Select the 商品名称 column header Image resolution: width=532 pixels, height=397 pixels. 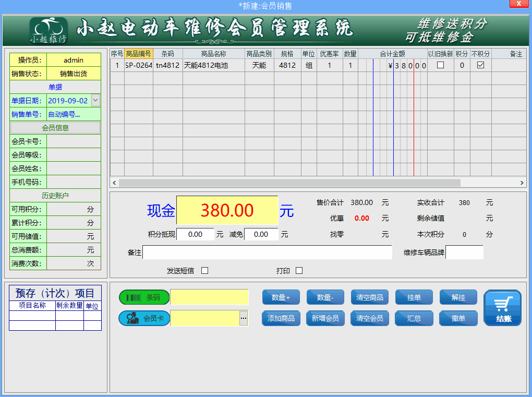pyautogui.click(x=214, y=54)
